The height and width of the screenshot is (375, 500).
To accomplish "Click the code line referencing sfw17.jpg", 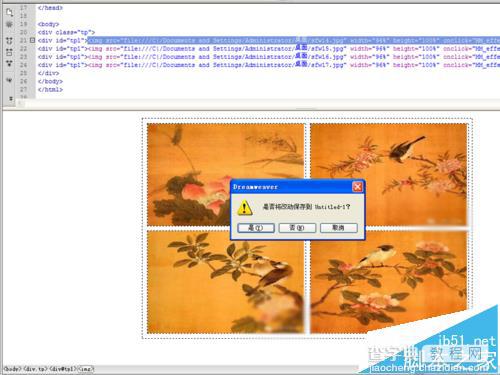I will 269,65.
